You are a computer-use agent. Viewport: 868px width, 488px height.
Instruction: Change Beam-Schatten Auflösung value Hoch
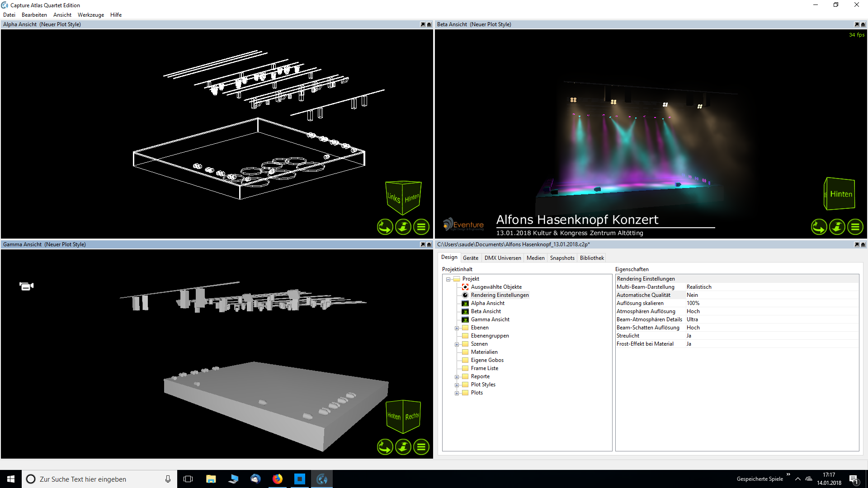(693, 328)
